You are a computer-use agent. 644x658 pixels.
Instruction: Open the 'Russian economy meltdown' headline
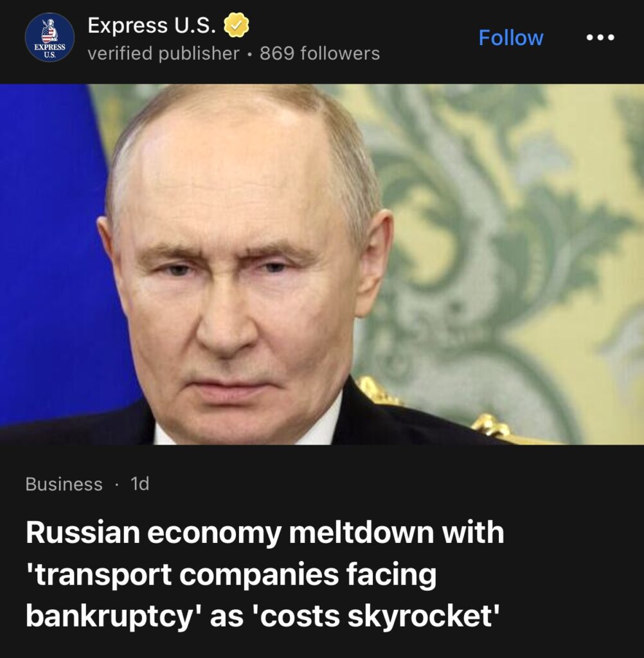pos(265,574)
